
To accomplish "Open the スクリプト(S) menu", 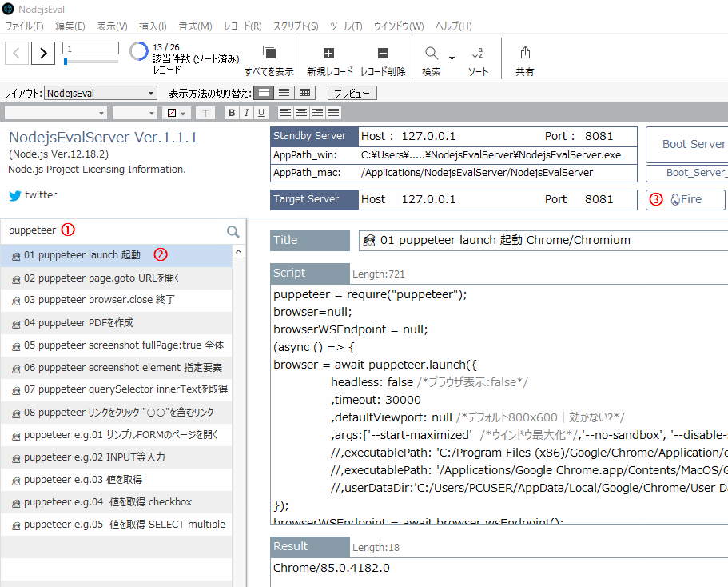I will click(296, 26).
